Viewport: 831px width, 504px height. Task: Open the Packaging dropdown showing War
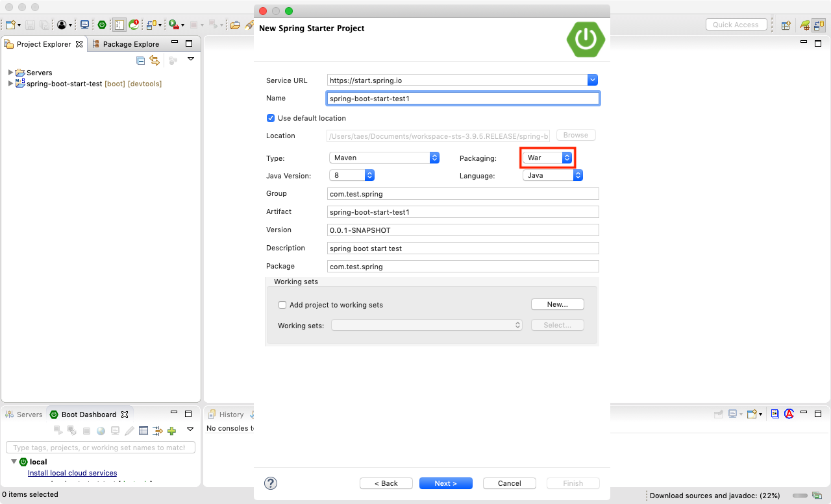[547, 158]
